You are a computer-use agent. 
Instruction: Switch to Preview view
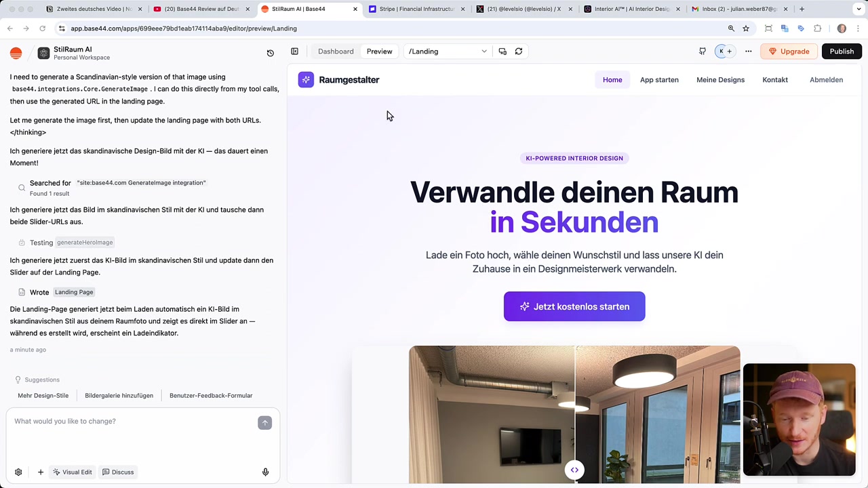click(x=379, y=52)
